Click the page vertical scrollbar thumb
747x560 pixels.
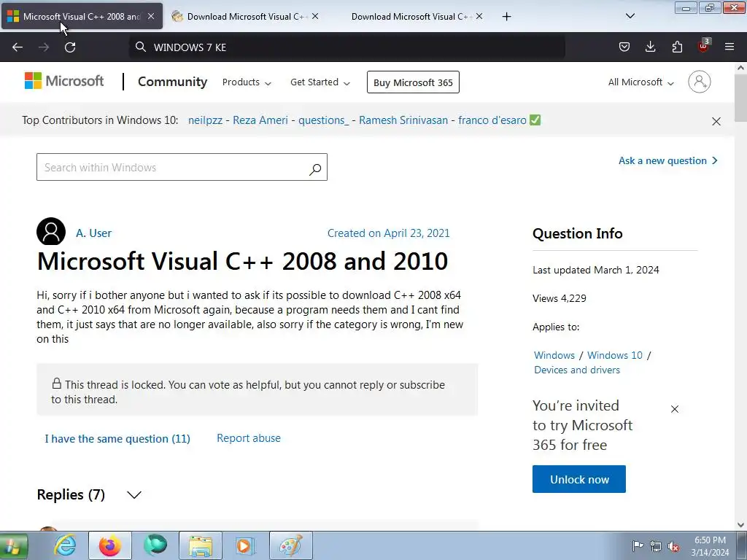point(741,97)
